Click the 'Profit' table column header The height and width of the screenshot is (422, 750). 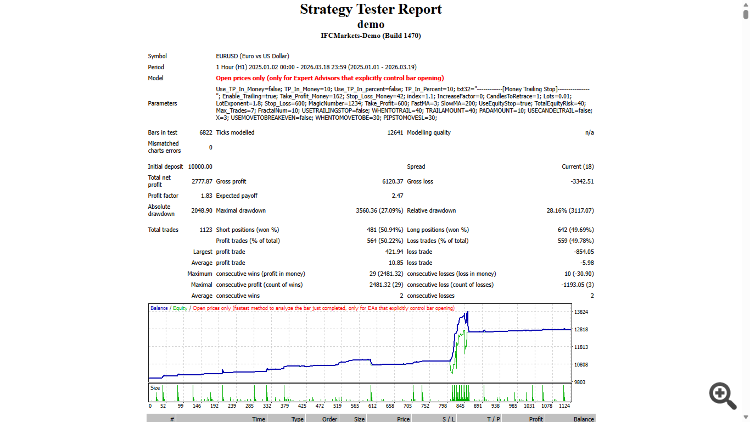point(536,419)
